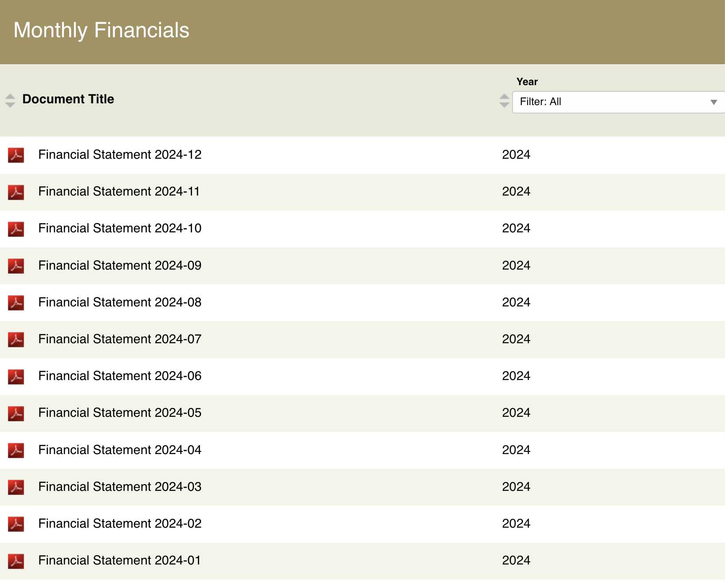
Task: Click the Document Title column header
Action: coord(68,99)
